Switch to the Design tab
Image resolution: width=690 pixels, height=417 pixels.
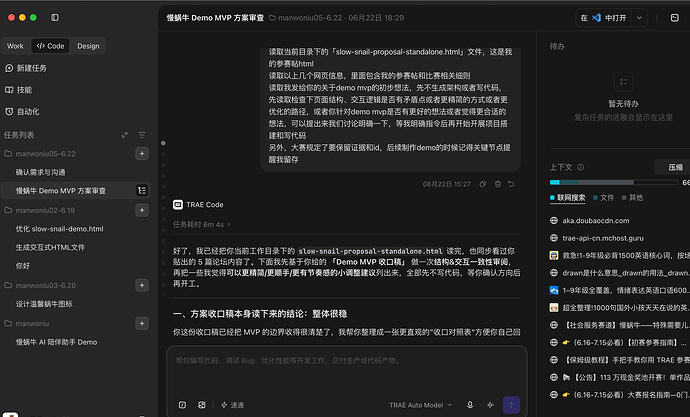(x=88, y=46)
